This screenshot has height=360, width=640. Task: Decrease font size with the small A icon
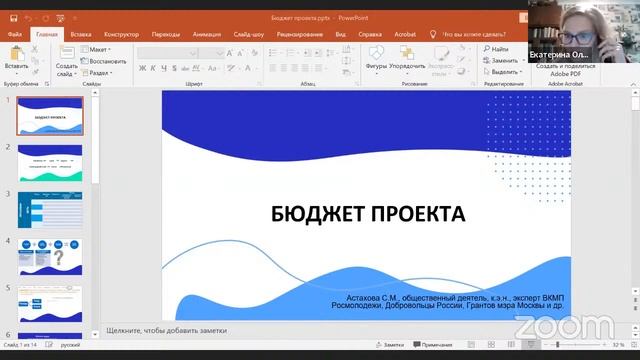pyautogui.click(x=240, y=53)
